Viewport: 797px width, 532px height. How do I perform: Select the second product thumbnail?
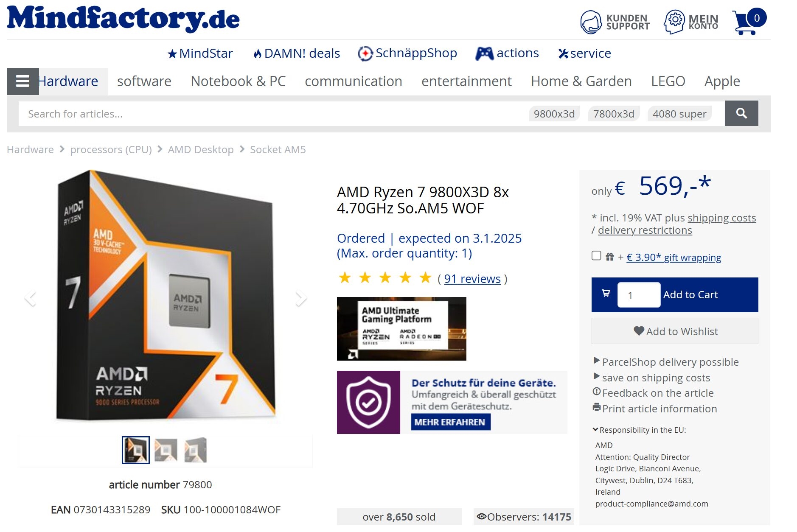click(166, 450)
